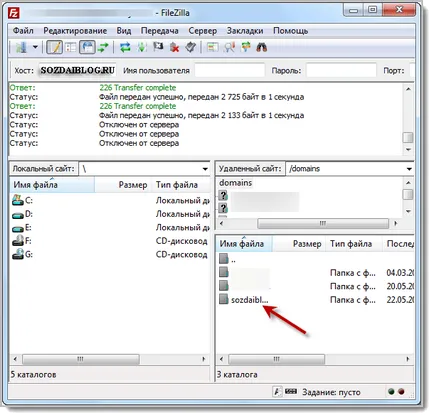Sort remote files by Тип файла
434x418 pixels.
[354, 244]
